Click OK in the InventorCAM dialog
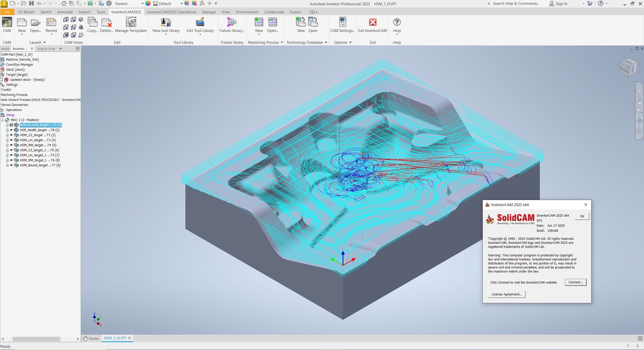 click(x=582, y=216)
